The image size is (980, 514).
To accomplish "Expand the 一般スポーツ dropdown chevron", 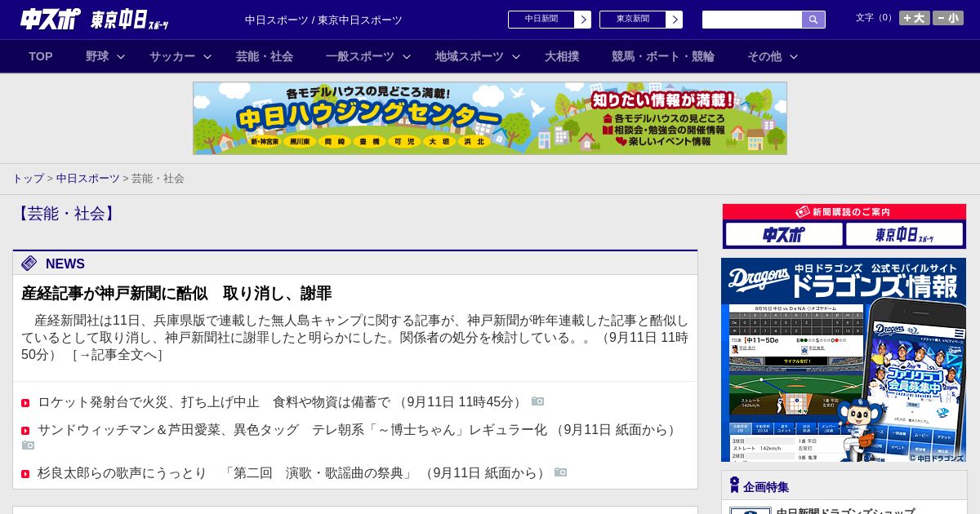I will (407, 57).
